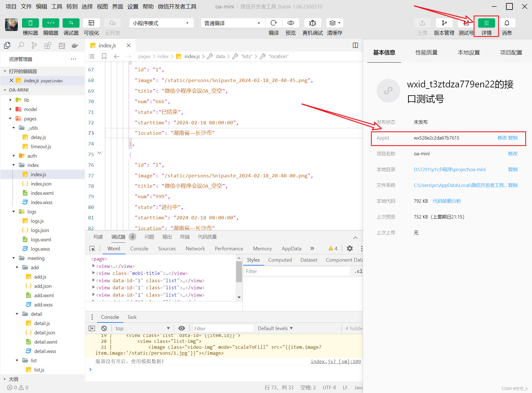Open the outline list icon in breadcrumb bar

coord(91,56)
